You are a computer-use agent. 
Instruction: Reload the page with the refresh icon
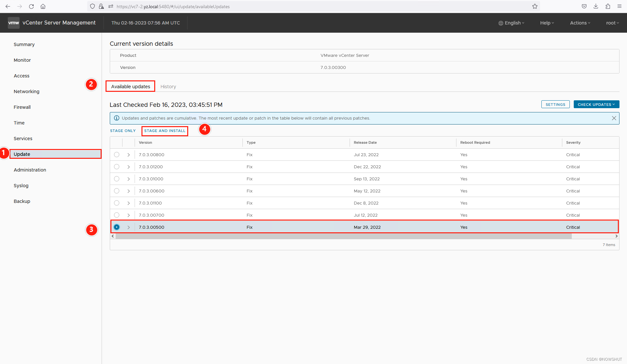click(31, 6)
